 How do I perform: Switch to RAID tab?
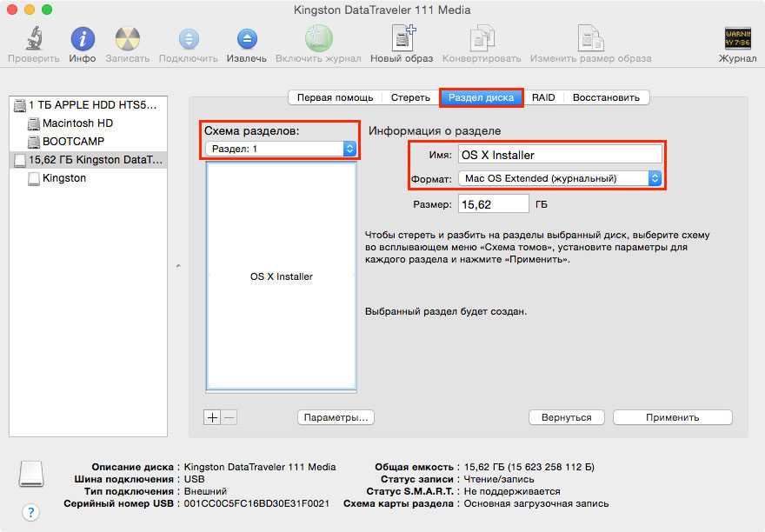543,97
